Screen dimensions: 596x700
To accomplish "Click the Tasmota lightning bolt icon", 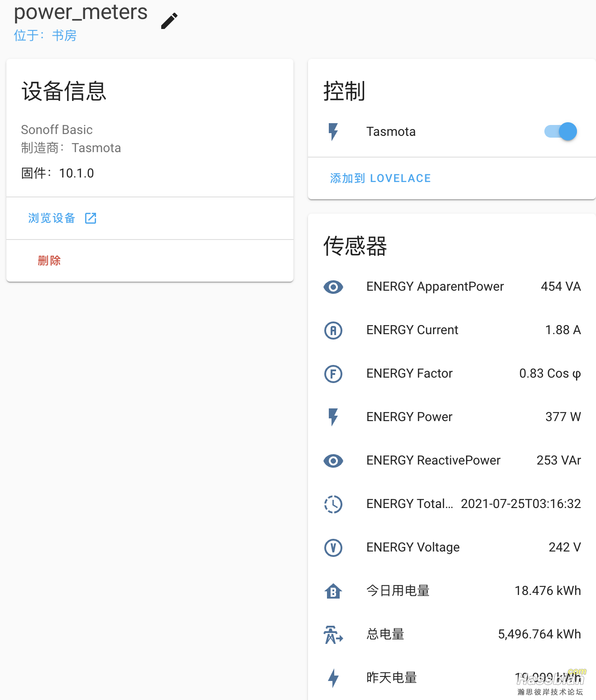I will [333, 132].
